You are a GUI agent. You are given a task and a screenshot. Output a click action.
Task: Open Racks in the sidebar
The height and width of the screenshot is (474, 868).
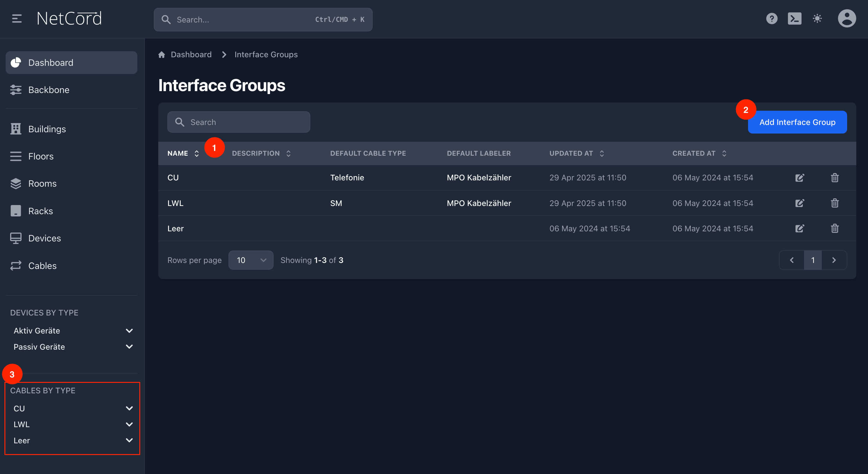point(41,211)
